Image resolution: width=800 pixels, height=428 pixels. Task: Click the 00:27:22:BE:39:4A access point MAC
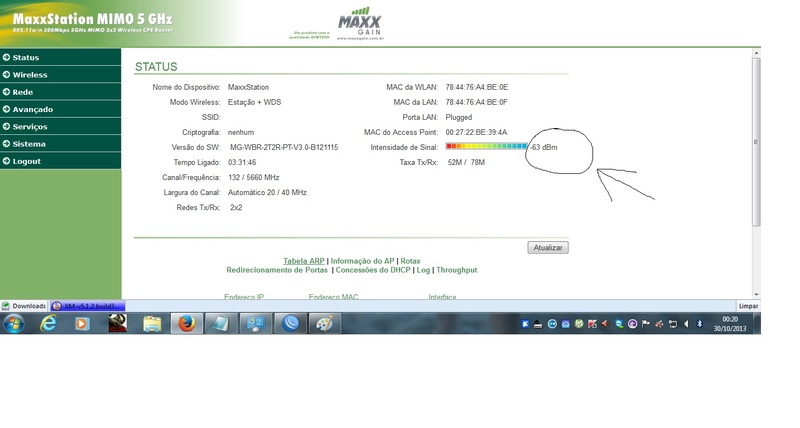coord(477,132)
